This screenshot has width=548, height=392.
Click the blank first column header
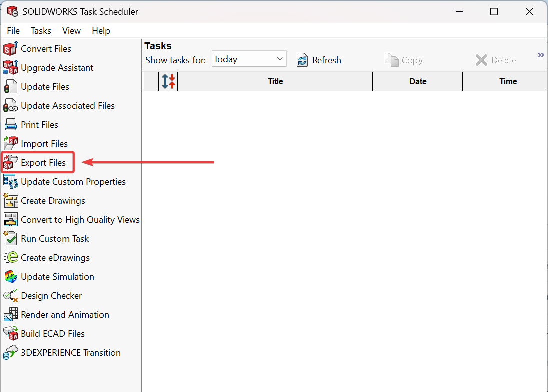tap(151, 81)
